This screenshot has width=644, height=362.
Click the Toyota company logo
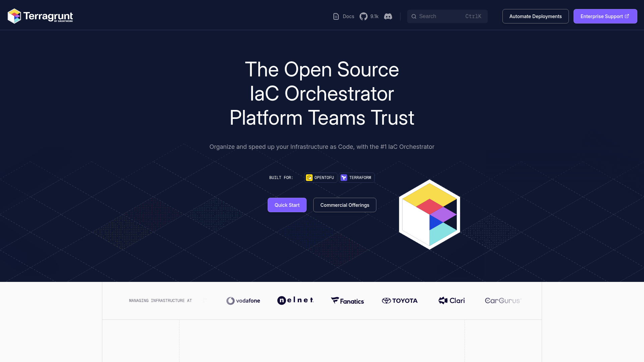[399, 301]
